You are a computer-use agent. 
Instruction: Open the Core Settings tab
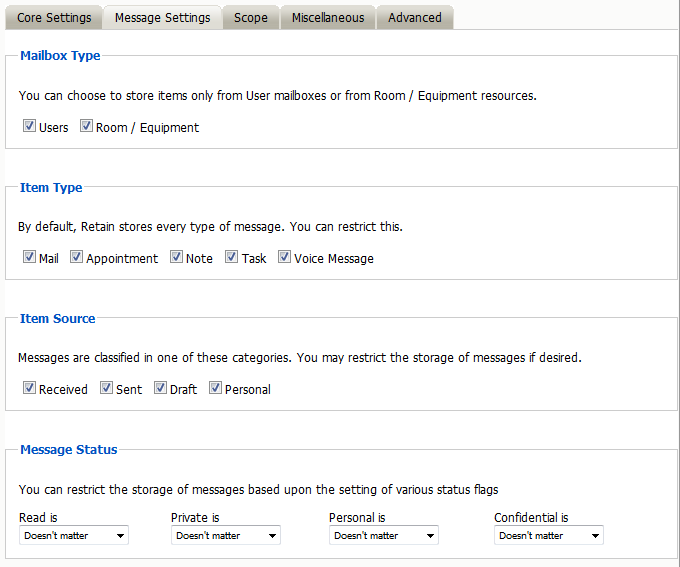54,17
